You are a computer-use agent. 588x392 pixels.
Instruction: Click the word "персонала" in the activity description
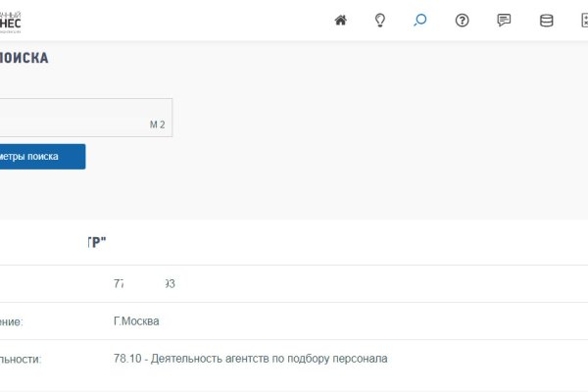(361, 359)
